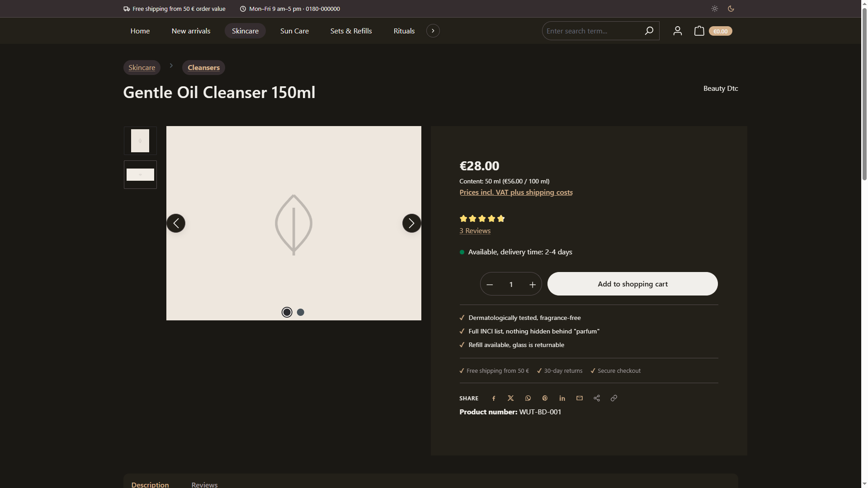Select the first product thumbnail
The height and width of the screenshot is (488, 868).
(140, 141)
